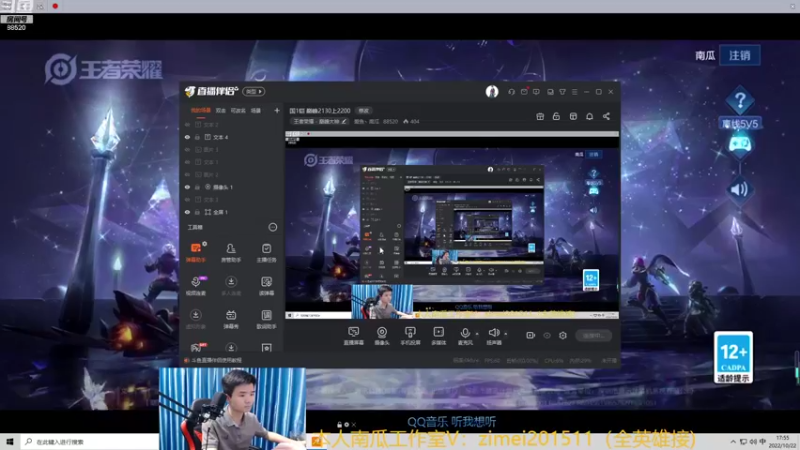Select the 全屏 1 source row
800x450 pixels.
[232, 212]
